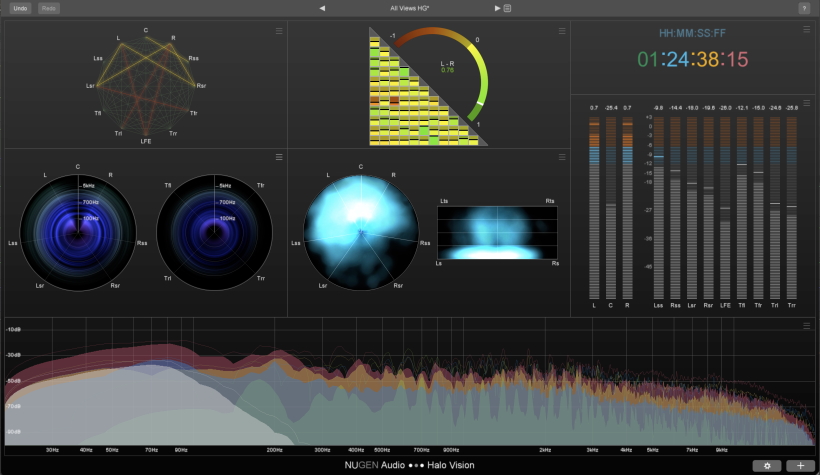The height and width of the screenshot is (475, 820).
Task: Open the level meters panel menu
Action: point(808,101)
